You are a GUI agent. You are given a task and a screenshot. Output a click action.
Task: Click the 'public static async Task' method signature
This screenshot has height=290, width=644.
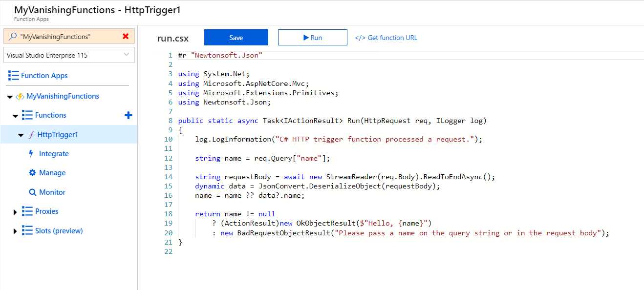click(x=332, y=121)
